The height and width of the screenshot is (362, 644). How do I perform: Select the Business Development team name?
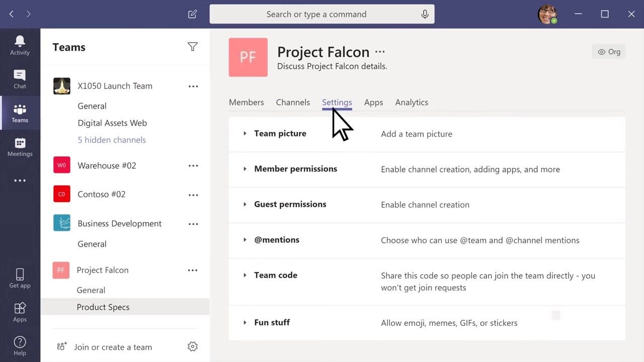[x=119, y=224]
